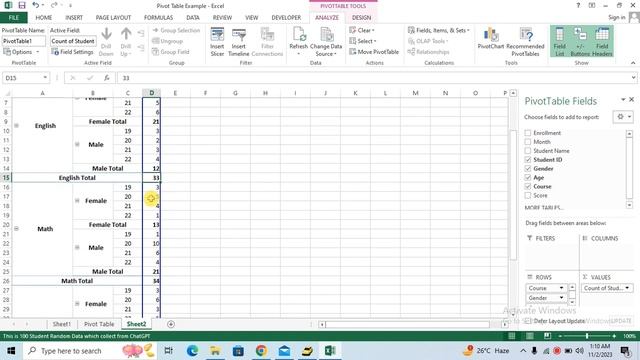
Task: Uncheck the Student ID field checkbox
Action: (x=528, y=160)
